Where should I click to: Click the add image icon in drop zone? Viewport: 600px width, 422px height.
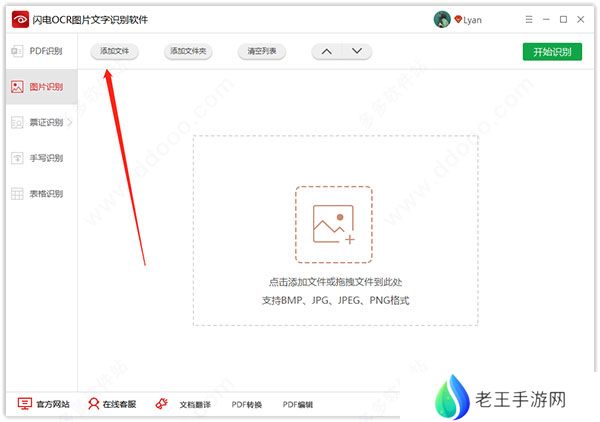click(x=334, y=225)
